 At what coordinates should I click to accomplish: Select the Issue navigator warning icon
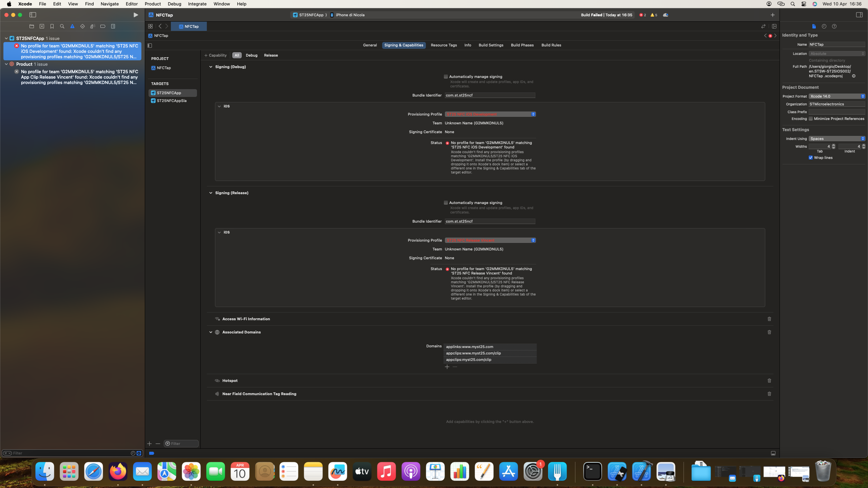(72, 26)
